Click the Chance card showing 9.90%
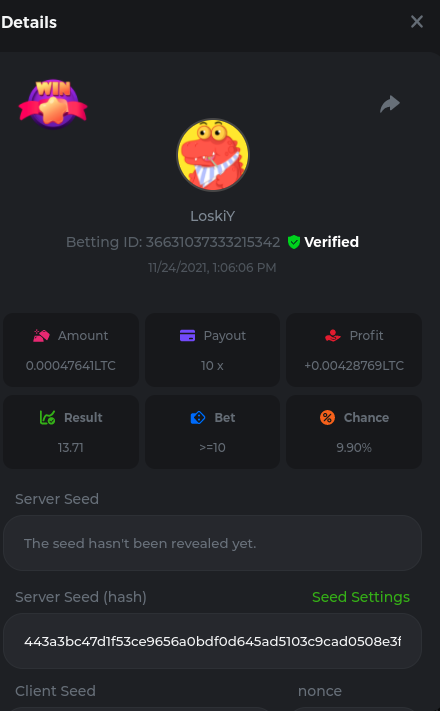Screen dimensions: 440x711 [354, 432]
